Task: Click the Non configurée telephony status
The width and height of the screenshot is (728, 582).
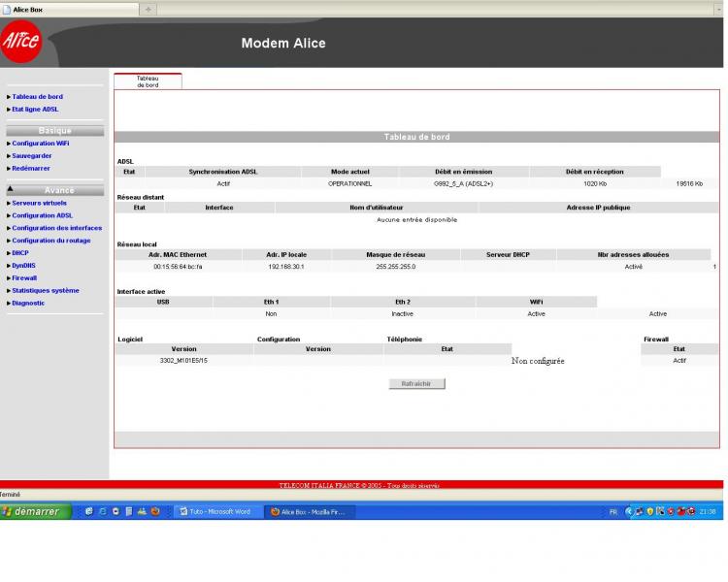Action: click(538, 361)
